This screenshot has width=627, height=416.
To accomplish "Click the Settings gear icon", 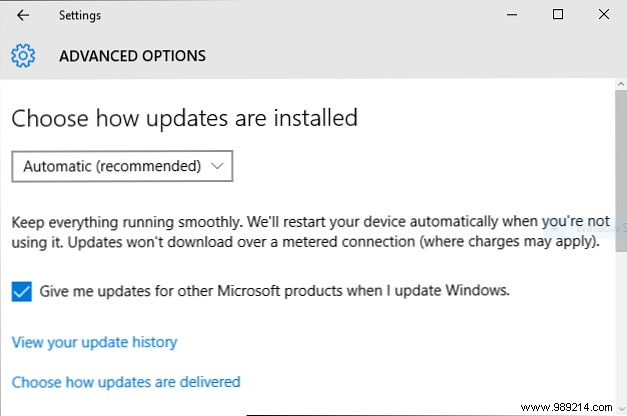I will (24, 55).
